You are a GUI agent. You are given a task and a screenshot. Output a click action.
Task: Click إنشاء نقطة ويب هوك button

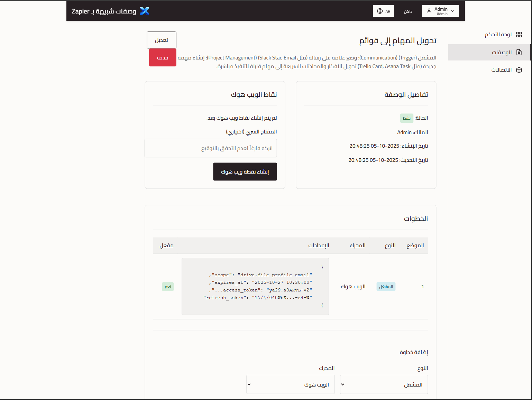245,171
